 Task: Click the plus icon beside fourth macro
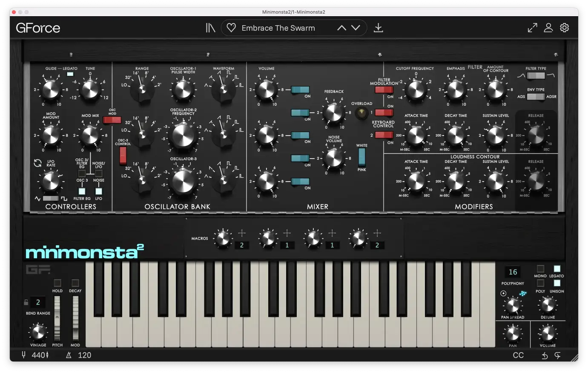click(377, 233)
